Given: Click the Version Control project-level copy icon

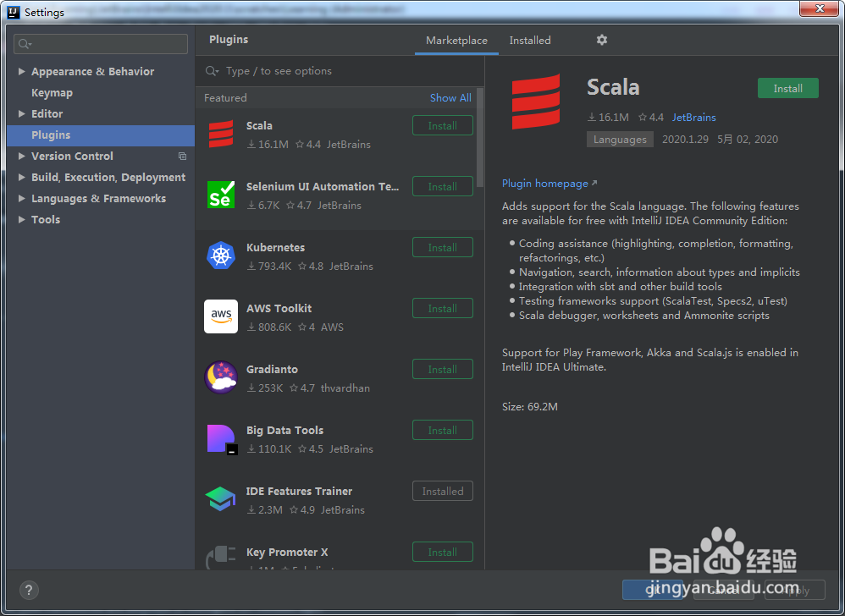Looking at the screenshot, I should click(182, 157).
